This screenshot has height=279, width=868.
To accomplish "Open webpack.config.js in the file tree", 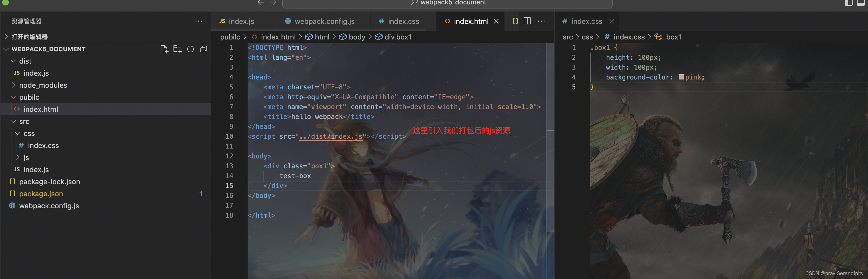I will [105, 206].
